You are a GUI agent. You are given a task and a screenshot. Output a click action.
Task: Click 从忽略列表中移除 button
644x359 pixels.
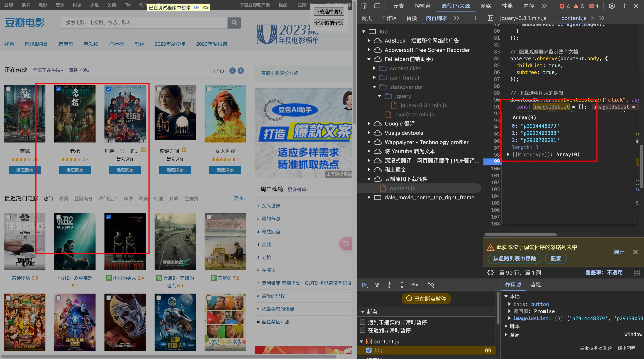[x=514, y=259]
